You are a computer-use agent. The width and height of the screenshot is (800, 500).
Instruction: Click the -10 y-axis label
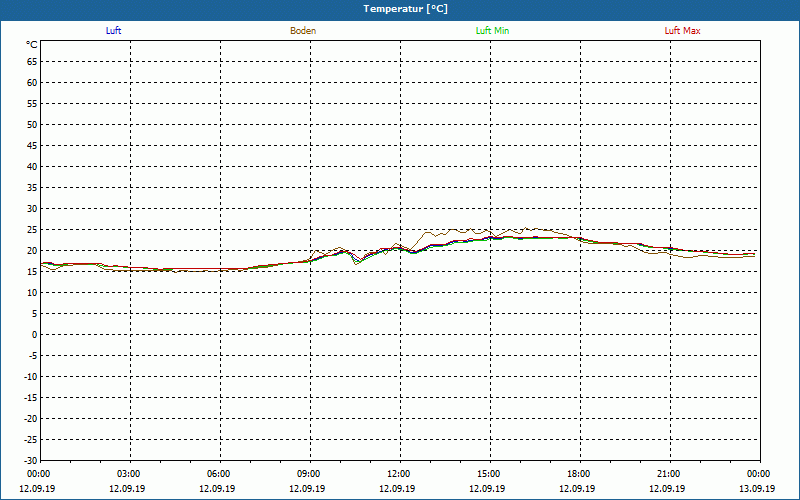(31, 377)
